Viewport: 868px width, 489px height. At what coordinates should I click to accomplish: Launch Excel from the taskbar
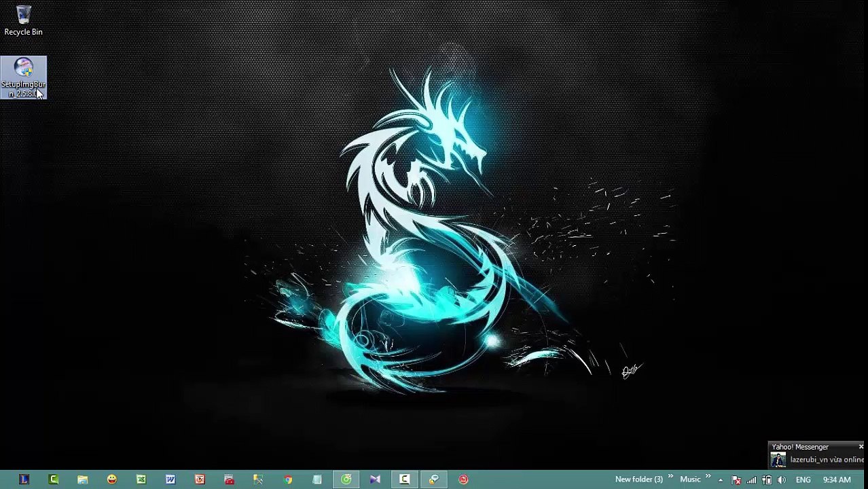click(x=141, y=479)
